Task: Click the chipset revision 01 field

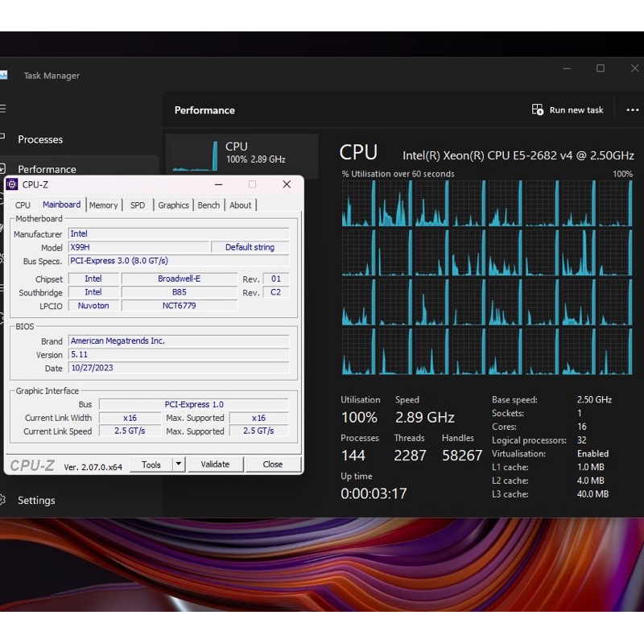Action: point(275,279)
